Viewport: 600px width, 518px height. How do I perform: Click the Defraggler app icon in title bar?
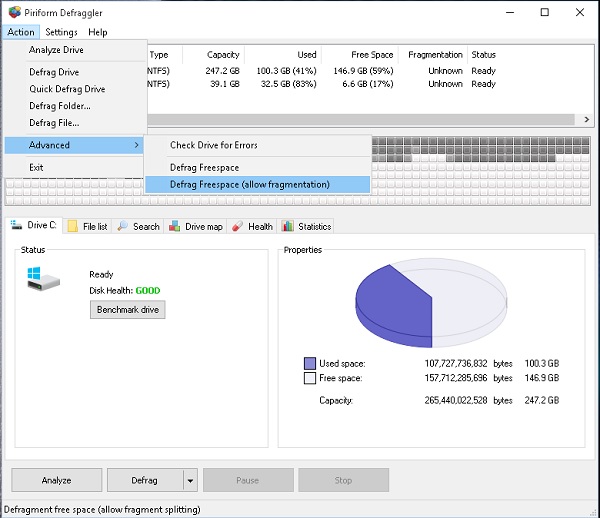(15, 12)
